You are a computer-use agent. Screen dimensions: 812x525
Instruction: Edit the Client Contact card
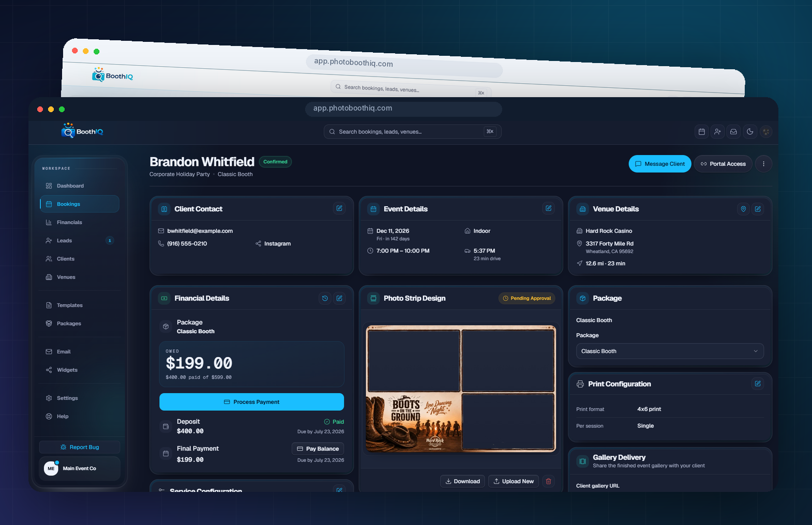(x=339, y=208)
